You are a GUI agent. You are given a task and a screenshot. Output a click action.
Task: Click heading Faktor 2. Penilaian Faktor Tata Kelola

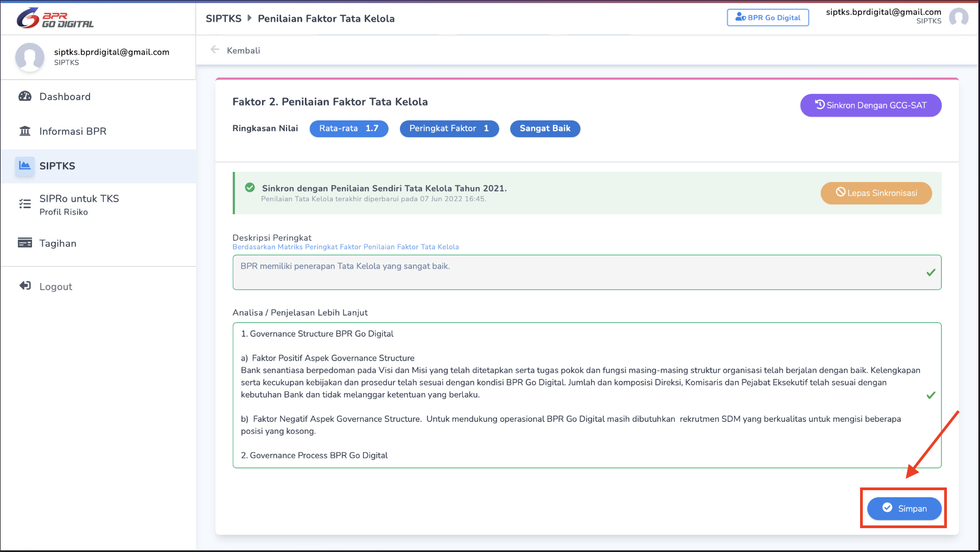coord(330,102)
